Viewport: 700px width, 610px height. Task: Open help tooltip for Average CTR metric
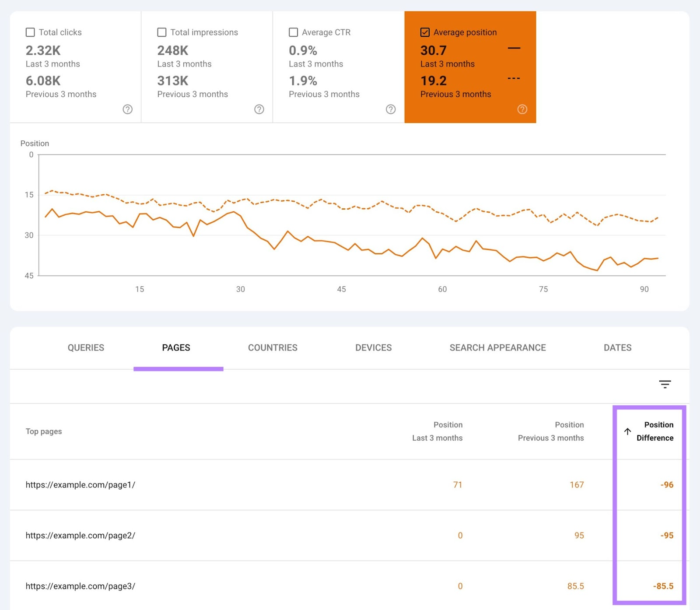coord(391,109)
